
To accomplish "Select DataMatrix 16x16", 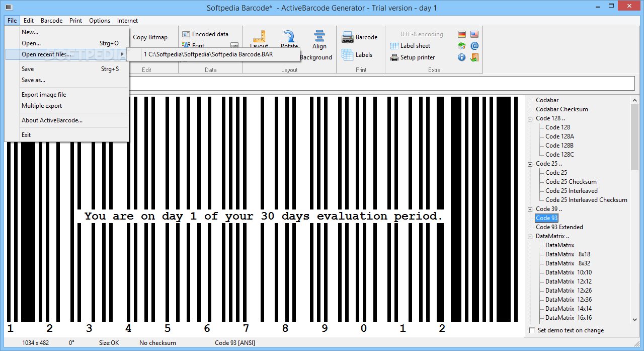I will click(569, 318).
